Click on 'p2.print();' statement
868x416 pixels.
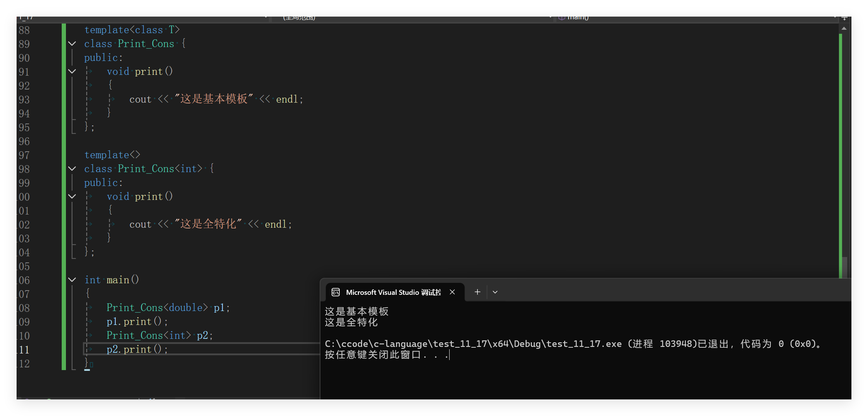click(x=137, y=349)
